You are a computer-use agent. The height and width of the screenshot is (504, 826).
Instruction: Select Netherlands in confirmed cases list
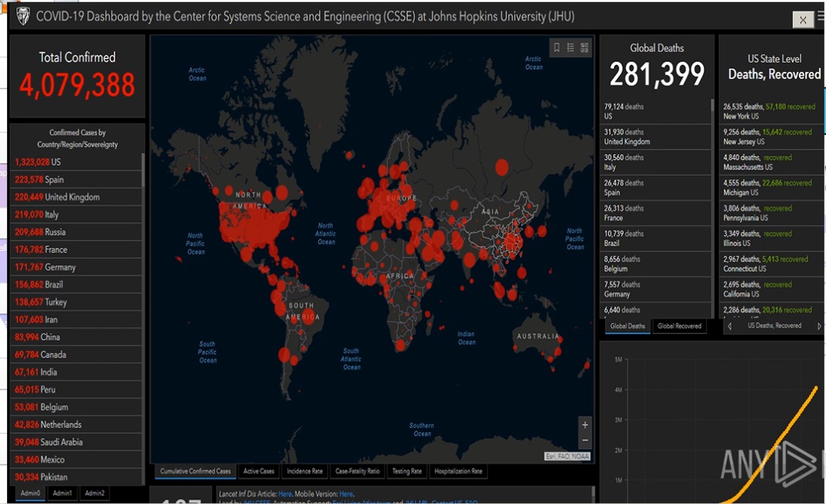click(x=76, y=424)
